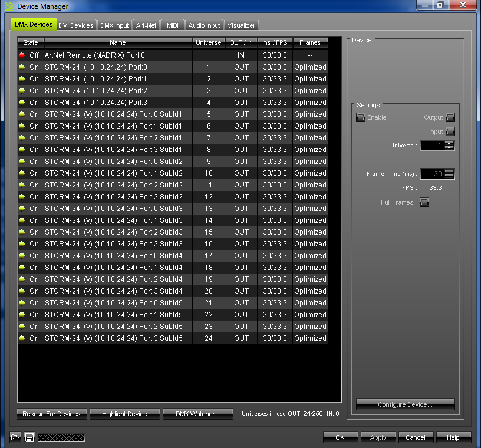This screenshot has height=448, width=481.
Task: Select STORM-24 (V) Port:3 SubId4 row
Action: tap(173, 291)
